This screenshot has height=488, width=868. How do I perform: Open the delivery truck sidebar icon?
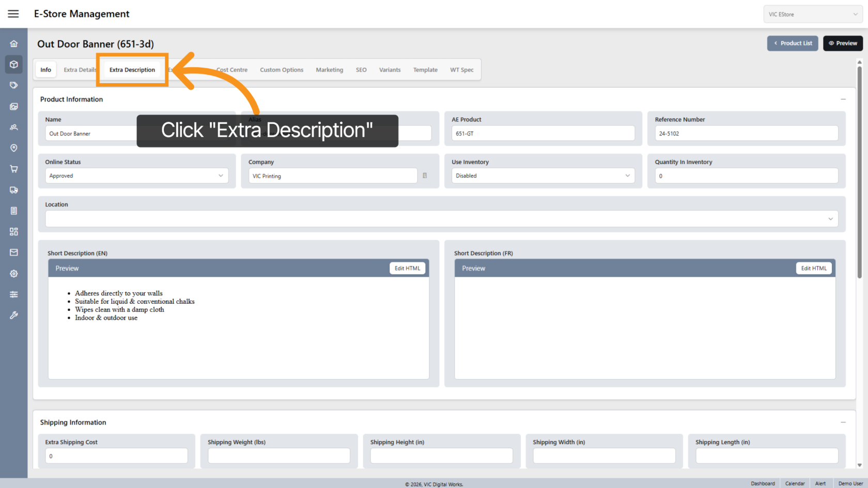(x=14, y=190)
